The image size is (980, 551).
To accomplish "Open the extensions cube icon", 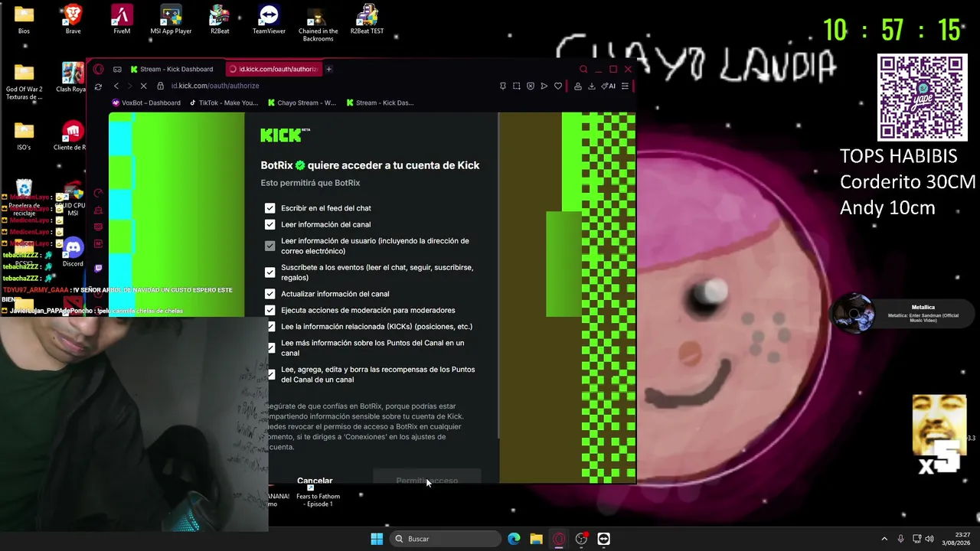I will (578, 86).
